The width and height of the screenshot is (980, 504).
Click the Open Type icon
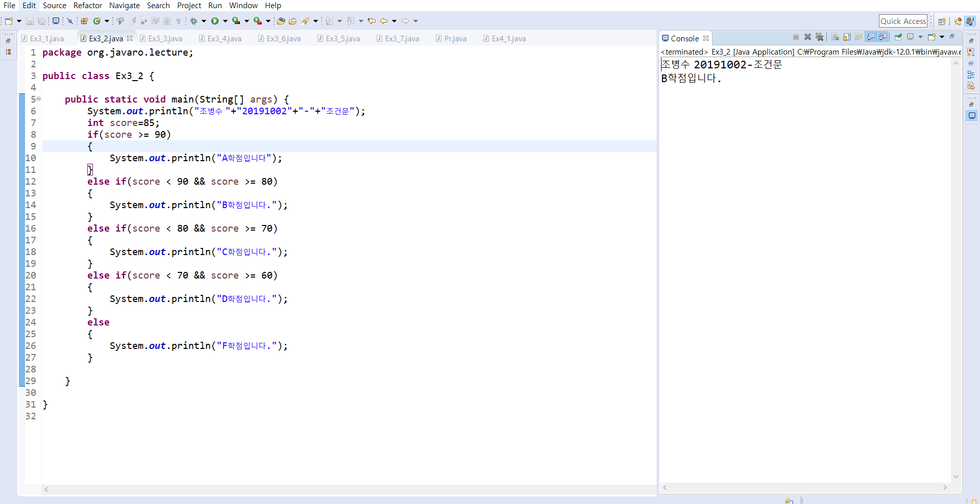coord(281,21)
